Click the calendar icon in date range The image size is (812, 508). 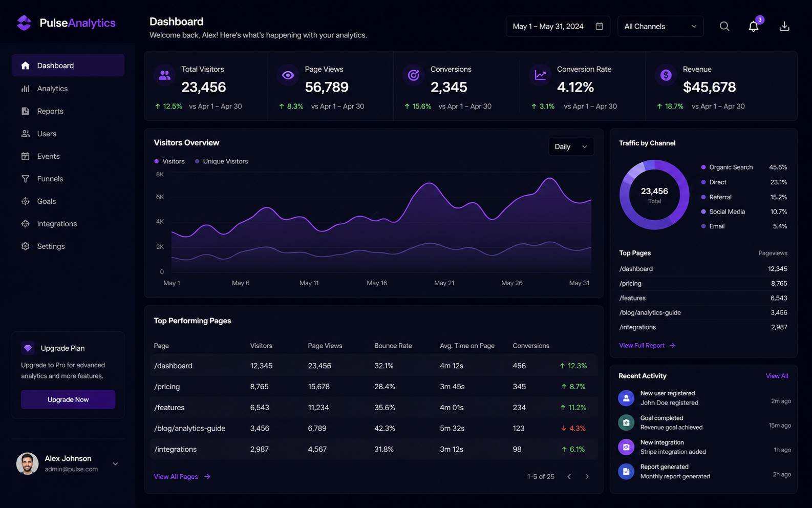click(x=600, y=26)
